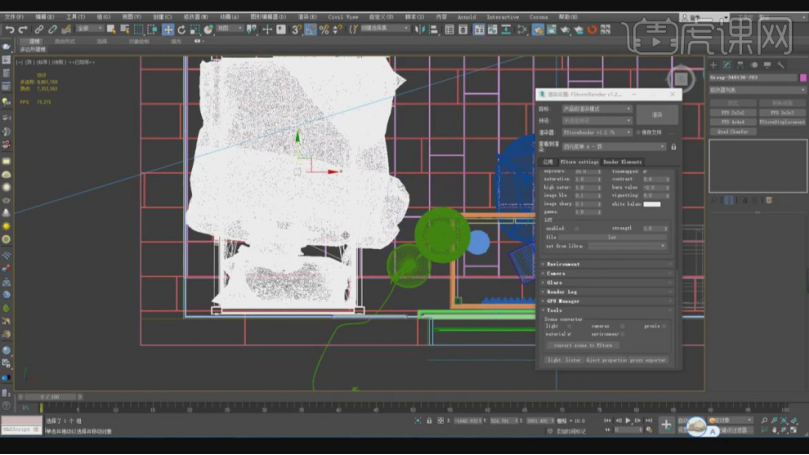This screenshot has width=809, height=455.
Task: Open the Interactive menu
Action: point(503,17)
